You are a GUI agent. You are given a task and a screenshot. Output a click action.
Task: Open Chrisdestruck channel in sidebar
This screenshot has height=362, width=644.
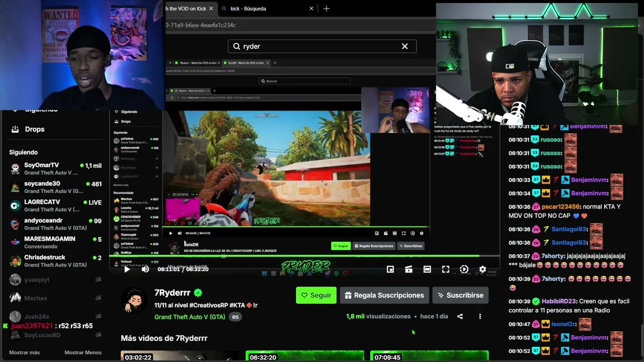tap(55, 261)
